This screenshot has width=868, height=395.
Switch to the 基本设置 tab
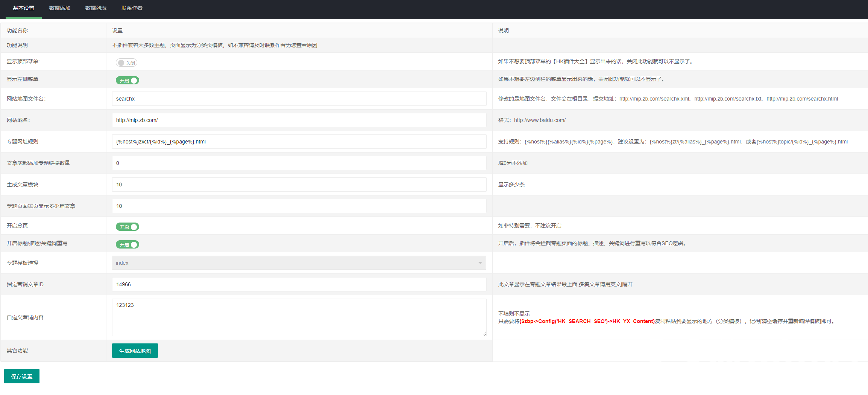pos(24,8)
